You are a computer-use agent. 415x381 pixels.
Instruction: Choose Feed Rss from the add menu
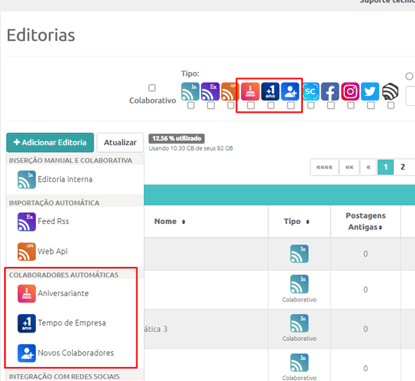[75, 222]
